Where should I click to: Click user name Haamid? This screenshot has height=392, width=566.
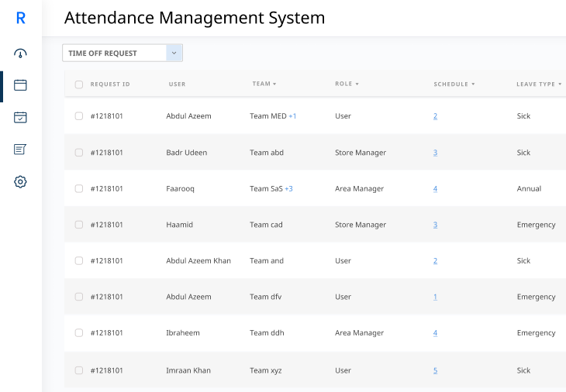click(179, 225)
